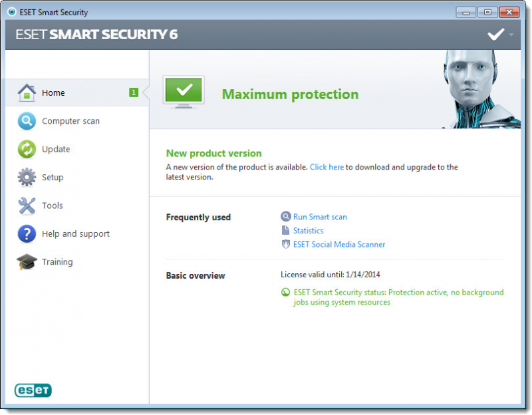
Task: Click the Help and support question icon
Action: 27,234
